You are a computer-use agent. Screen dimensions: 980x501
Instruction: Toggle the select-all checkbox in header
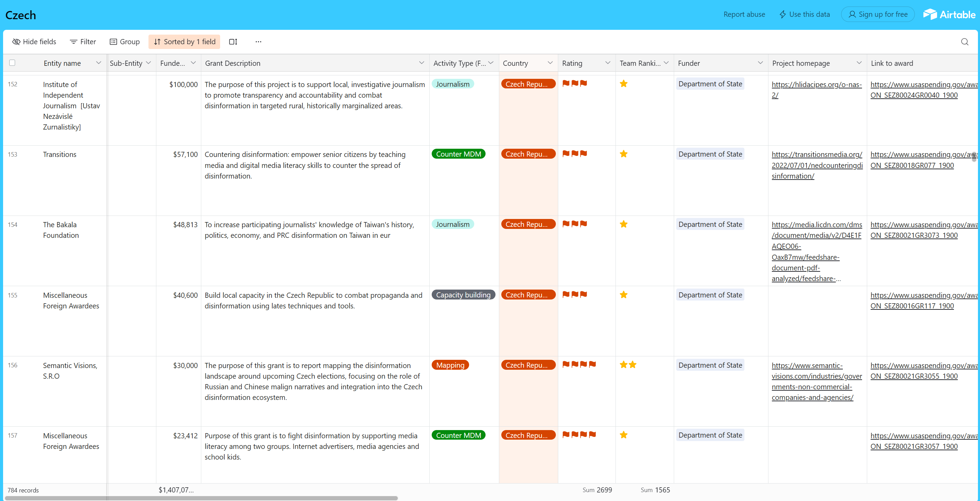pyautogui.click(x=12, y=63)
